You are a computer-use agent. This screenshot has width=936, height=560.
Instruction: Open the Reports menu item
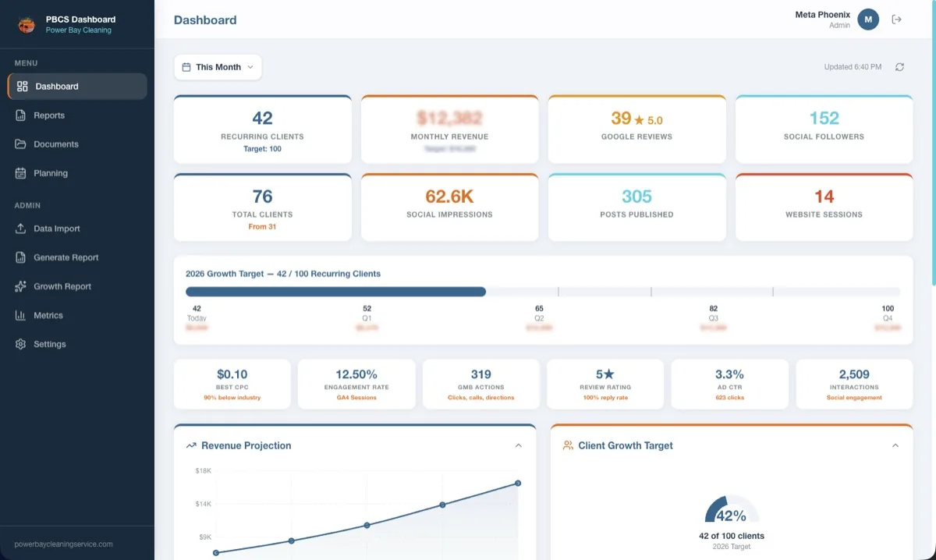coord(77,115)
